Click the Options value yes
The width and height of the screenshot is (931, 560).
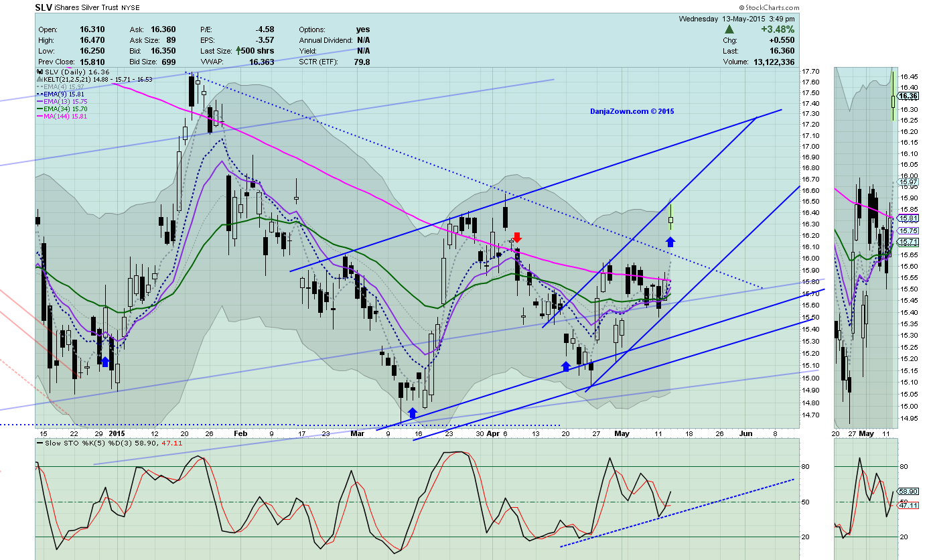tap(363, 29)
